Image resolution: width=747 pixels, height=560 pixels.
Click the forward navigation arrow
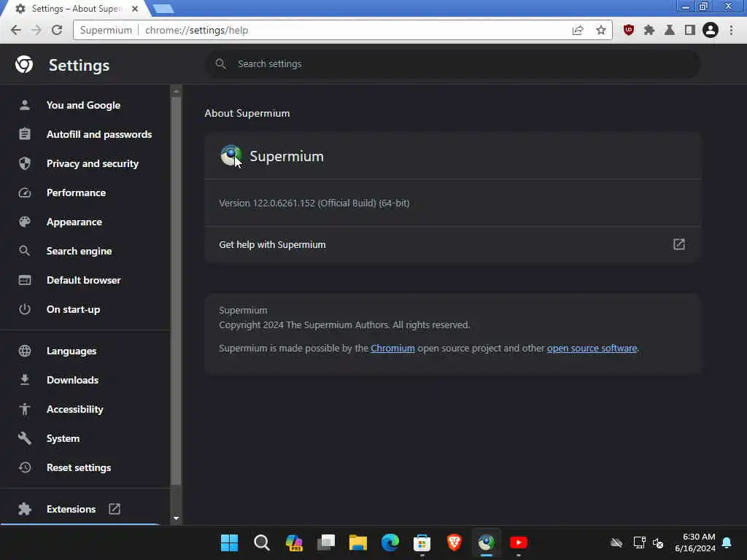(36, 30)
